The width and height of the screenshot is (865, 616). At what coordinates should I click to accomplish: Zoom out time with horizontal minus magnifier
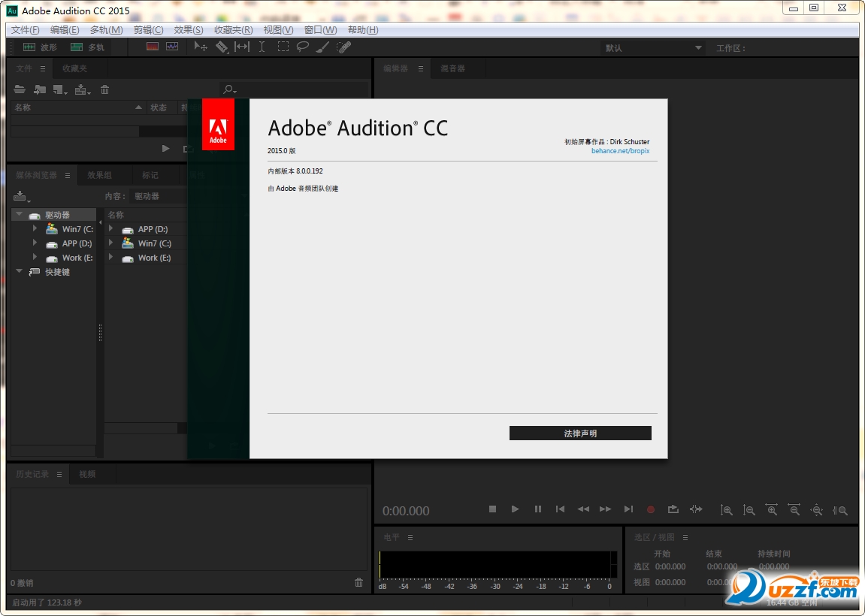pyautogui.click(x=794, y=510)
